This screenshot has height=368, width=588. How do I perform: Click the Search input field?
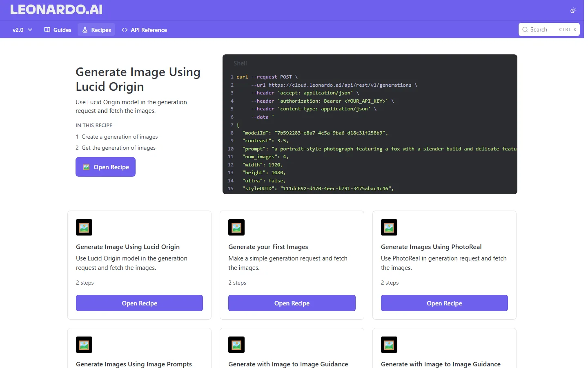tap(549, 29)
